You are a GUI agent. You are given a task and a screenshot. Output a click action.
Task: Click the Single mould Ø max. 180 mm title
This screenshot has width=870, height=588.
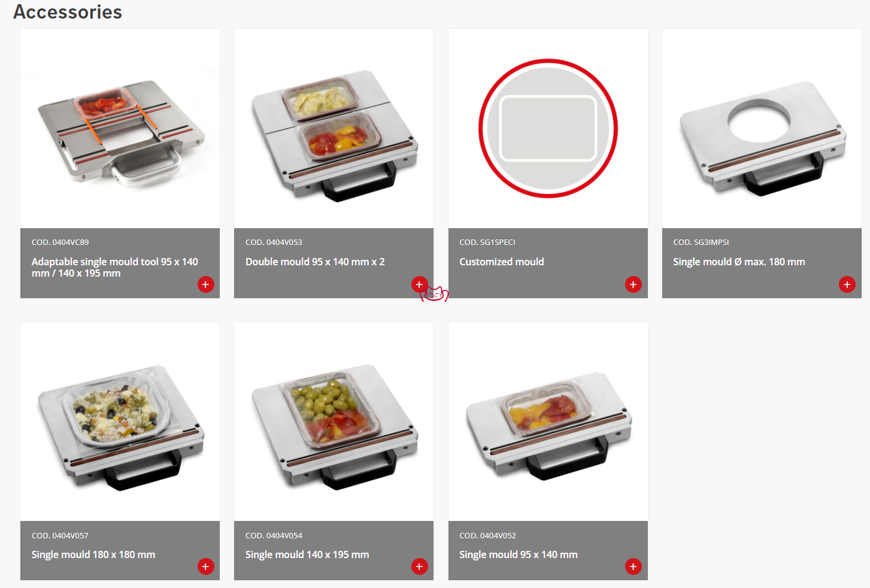(x=739, y=262)
